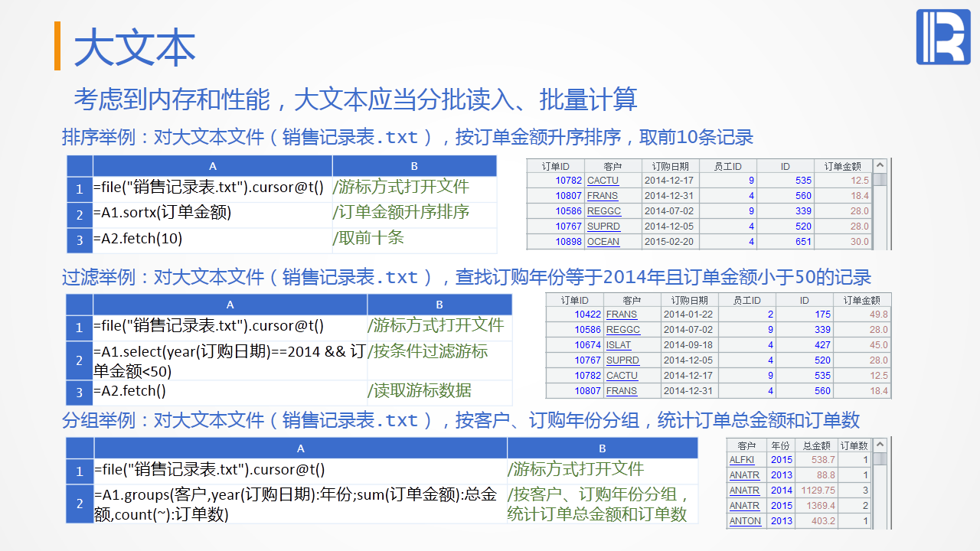The width and height of the screenshot is (980, 551).
Task: Click scroll-up arrow in grouping result table
Action: pos(880,445)
